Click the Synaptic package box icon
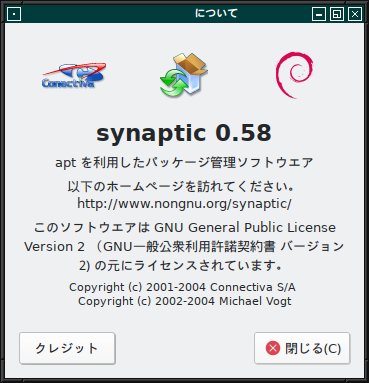 coord(184,75)
